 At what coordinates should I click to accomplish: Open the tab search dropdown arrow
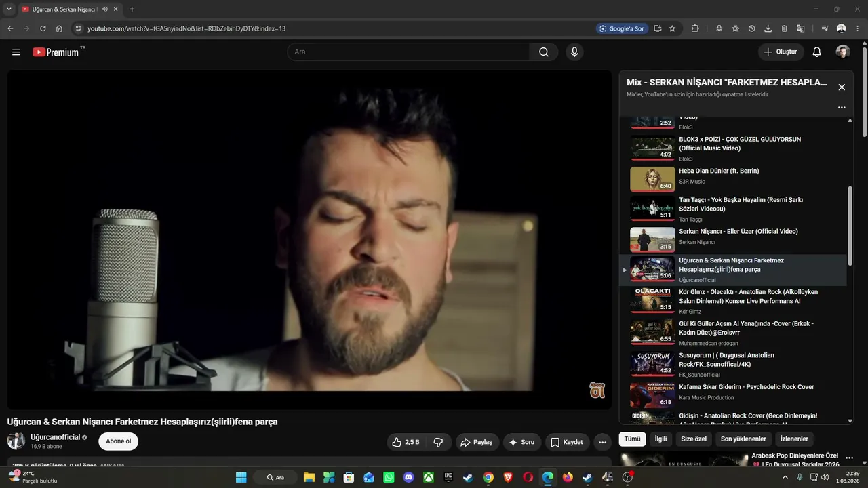(x=9, y=9)
